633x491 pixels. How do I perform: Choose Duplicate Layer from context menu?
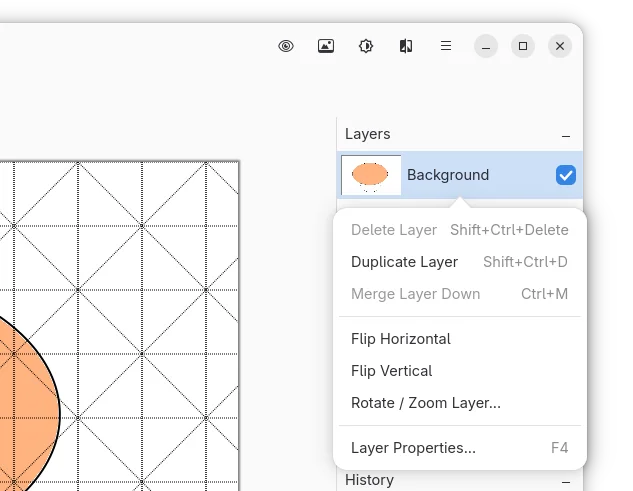404,262
